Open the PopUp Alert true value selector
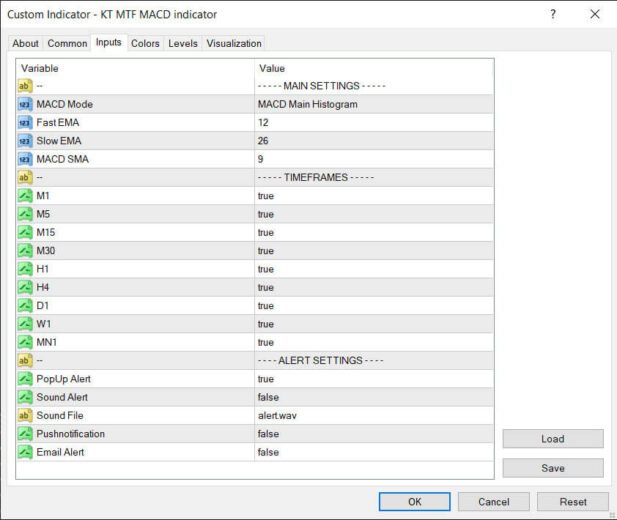 pyautogui.click(x=374, y=379)
